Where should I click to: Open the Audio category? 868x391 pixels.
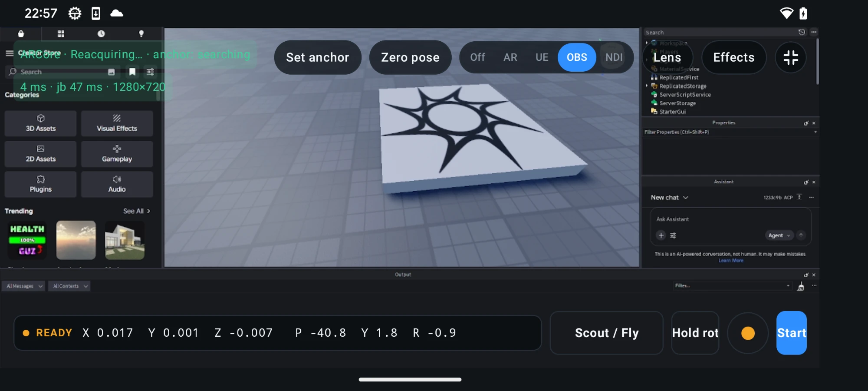pyautogui.click(x=117, y=184)
